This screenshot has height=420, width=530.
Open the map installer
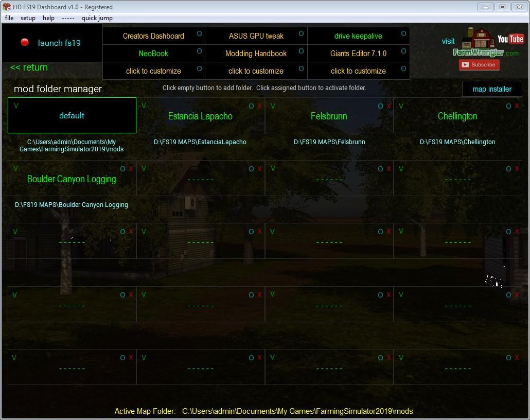[x=492, y=89]
